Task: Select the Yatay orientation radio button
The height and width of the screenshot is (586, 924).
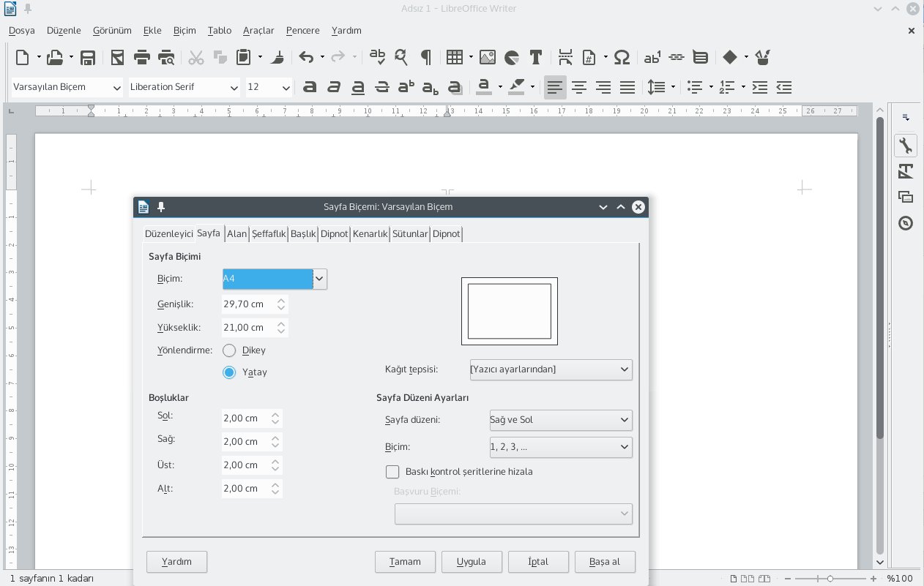Action: pos(229,372)
